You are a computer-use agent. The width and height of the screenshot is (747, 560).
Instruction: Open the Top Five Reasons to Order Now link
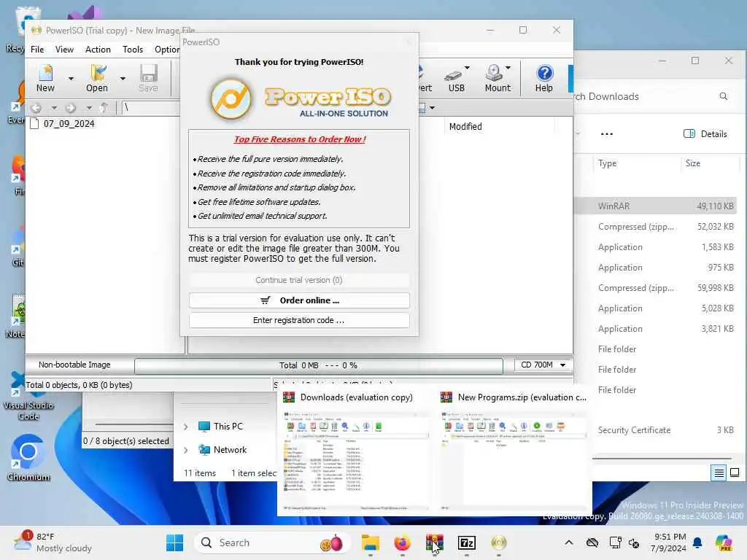click(300, 139)
